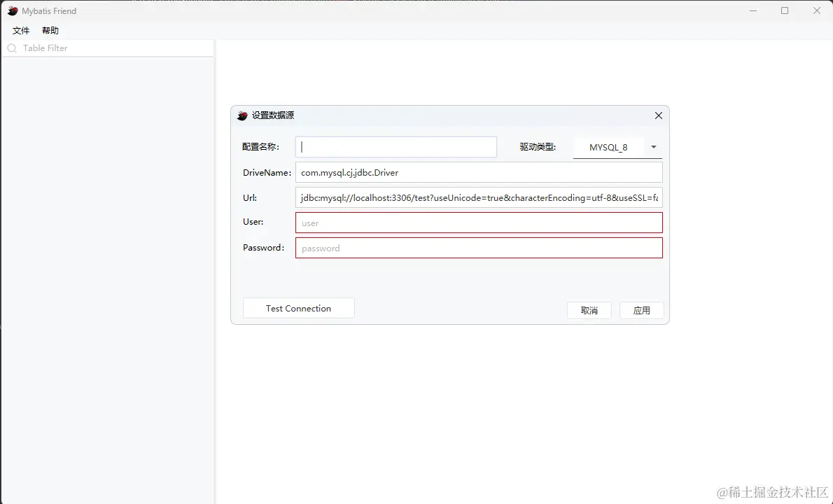Minimize the Mybatis Friend window
The width and height of the screenshot is (833, 504).
click(752, 10)
